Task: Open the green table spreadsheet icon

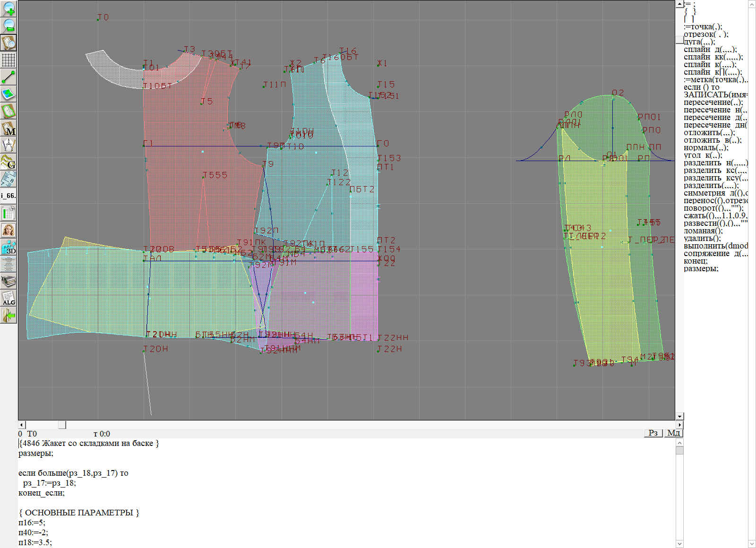Action: pos(9,213)
